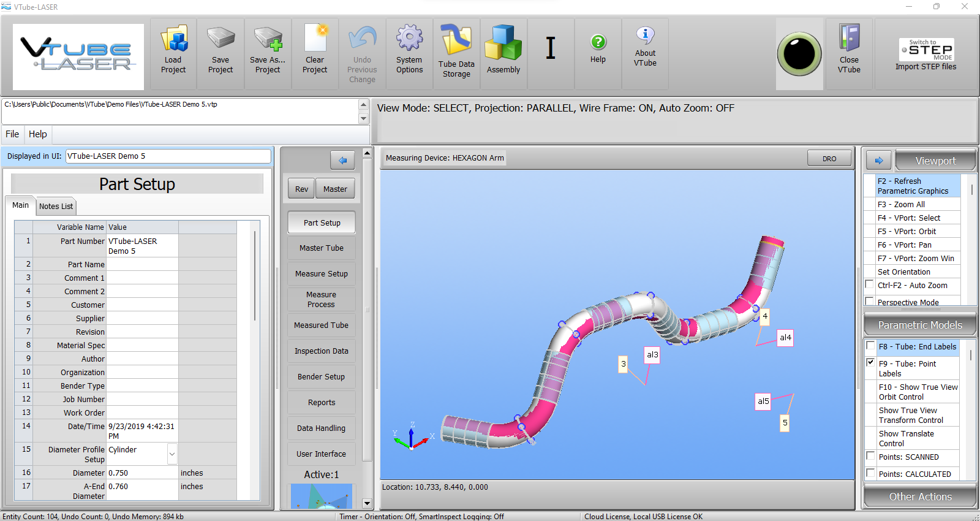This screenshot has width=980, height=521.
Task: Expand the Parametric Models section
Action: (x=920, y=325)
